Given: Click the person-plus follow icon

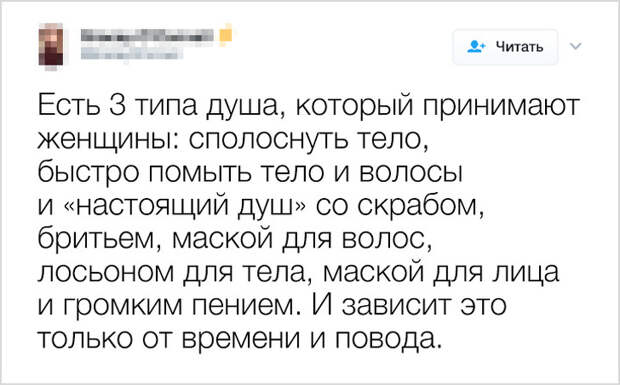Looking at the screenshot, I should pyautogui.click(x=476, y=47).
